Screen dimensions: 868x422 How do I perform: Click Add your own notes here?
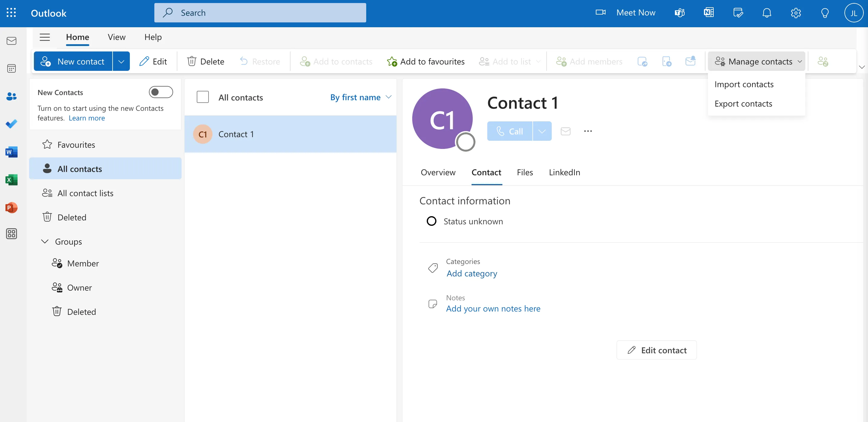493,308
